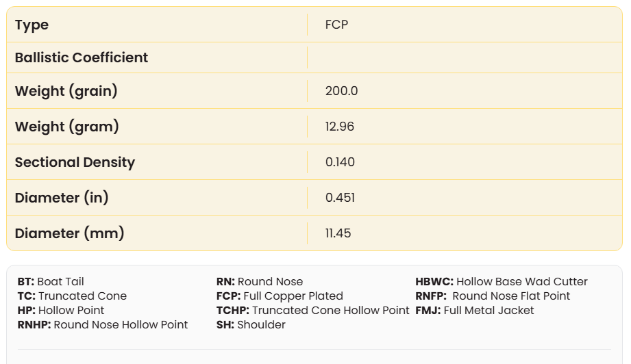Click the RN: Round Nose legend entry

click(259, 282)
